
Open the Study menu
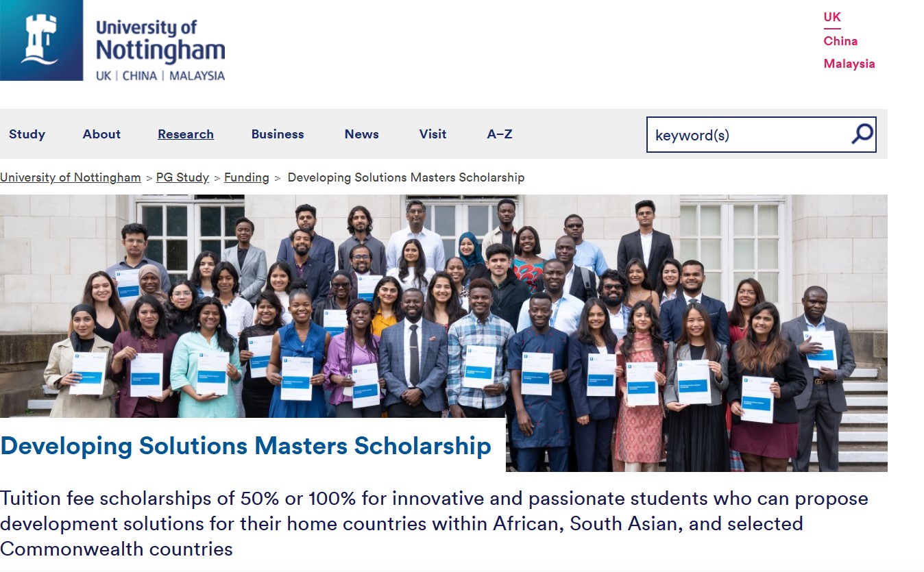click(x=27, y=134)
